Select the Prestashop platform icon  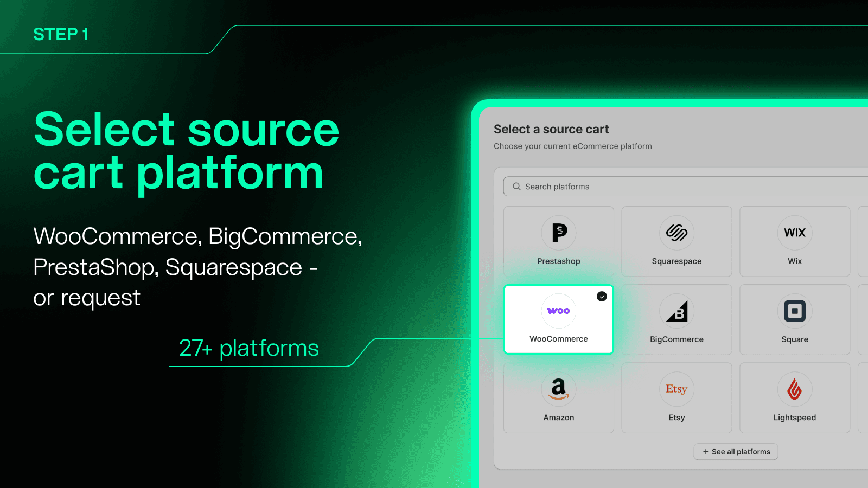(x=558, y=233)
